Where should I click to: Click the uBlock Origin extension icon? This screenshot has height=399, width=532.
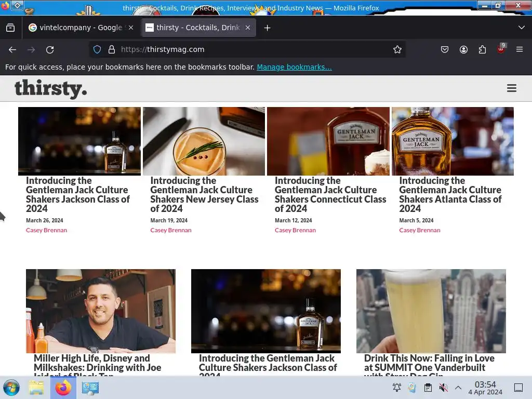[x=501, y=49]
